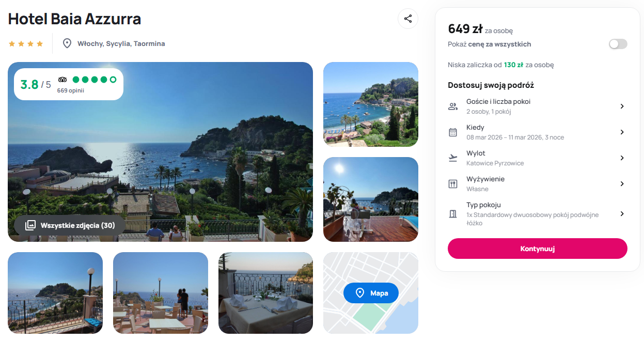Click the TripAdvisor owl logo
This screenshot has height=341, width=644.
tap(62, 80)
